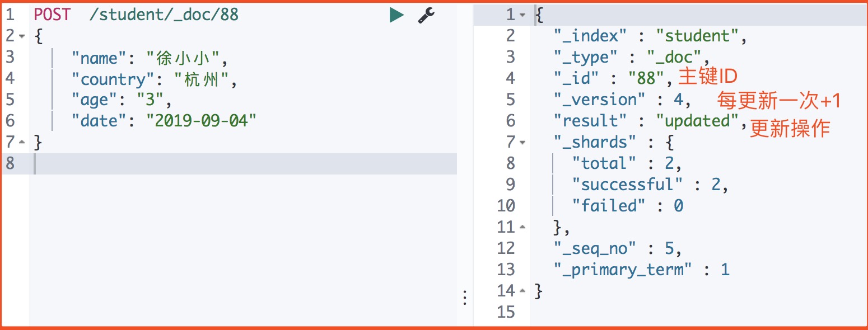Click the "successful" key in response

[628, 185]
